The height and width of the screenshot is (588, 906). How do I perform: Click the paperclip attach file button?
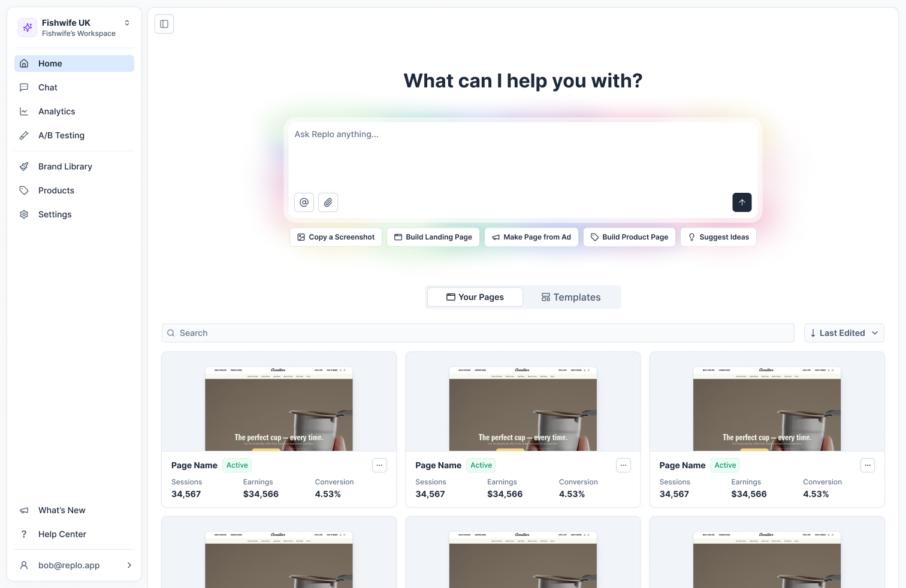(328, 202)
